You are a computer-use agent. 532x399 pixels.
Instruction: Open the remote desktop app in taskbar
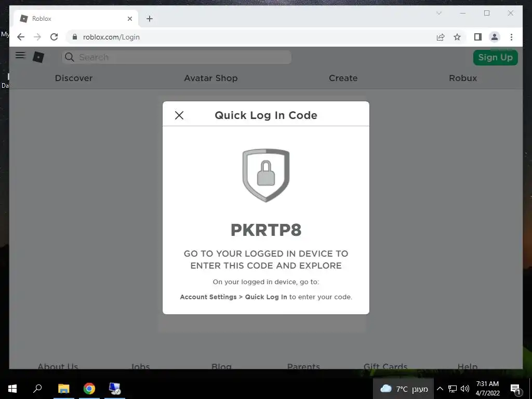coord(115,389)
